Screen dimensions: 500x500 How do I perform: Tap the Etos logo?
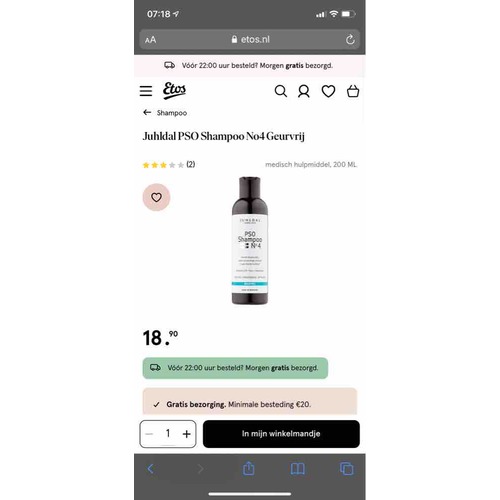pos(174,90)
